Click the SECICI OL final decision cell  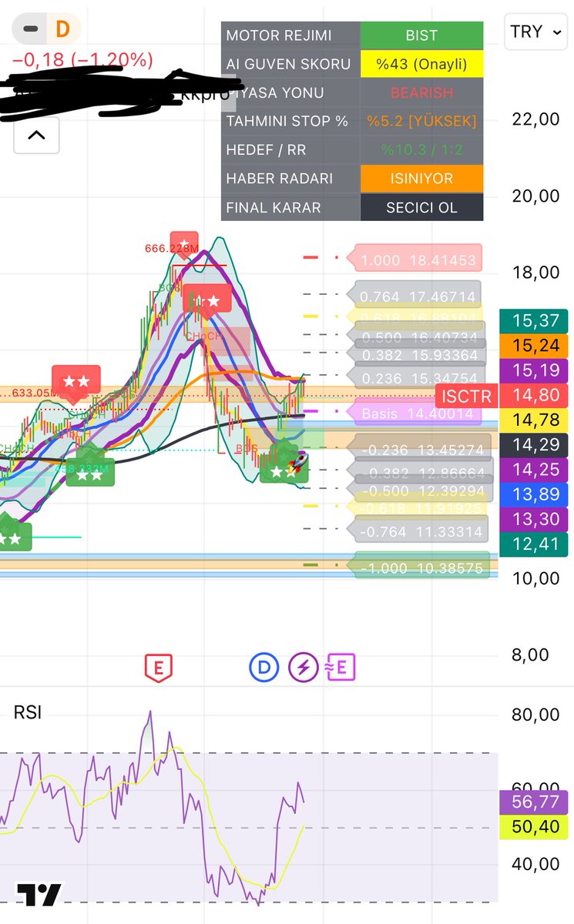point(421,207)
